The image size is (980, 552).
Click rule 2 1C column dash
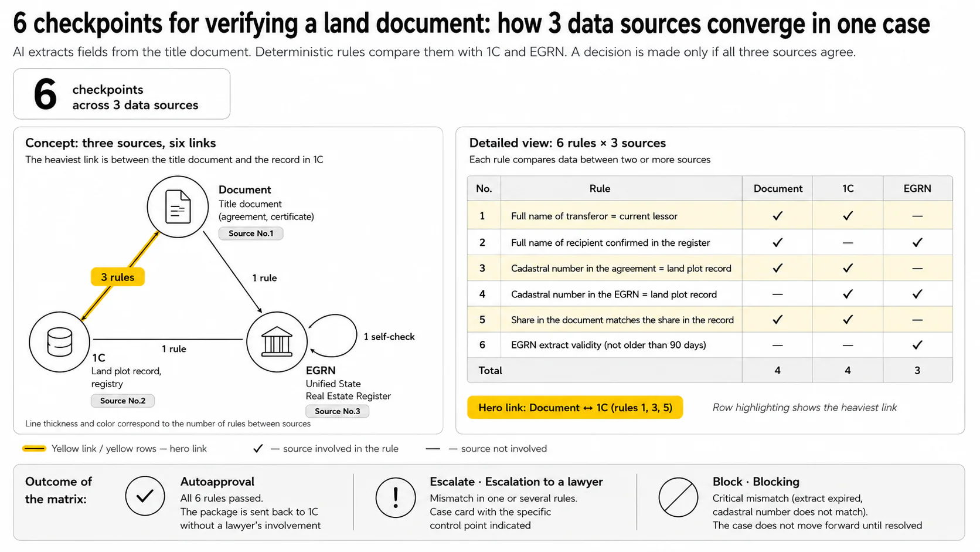(848, 242)
